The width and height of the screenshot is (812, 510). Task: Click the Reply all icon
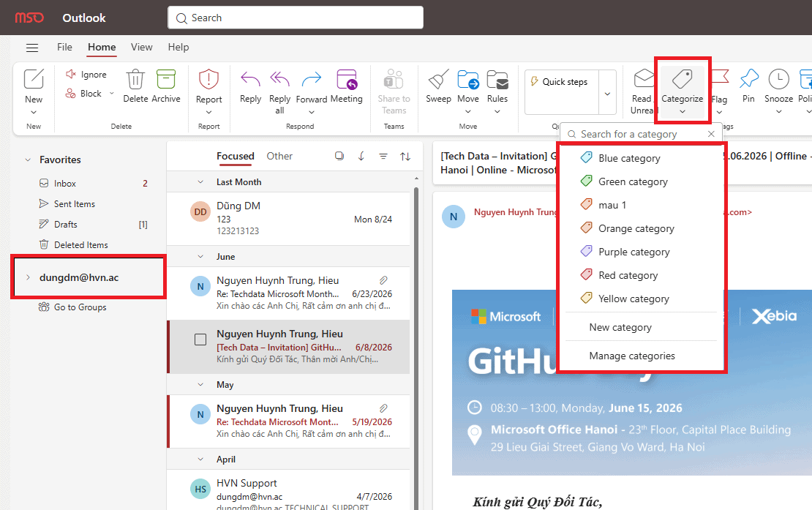pyautogui.click(x=279, y=79)
